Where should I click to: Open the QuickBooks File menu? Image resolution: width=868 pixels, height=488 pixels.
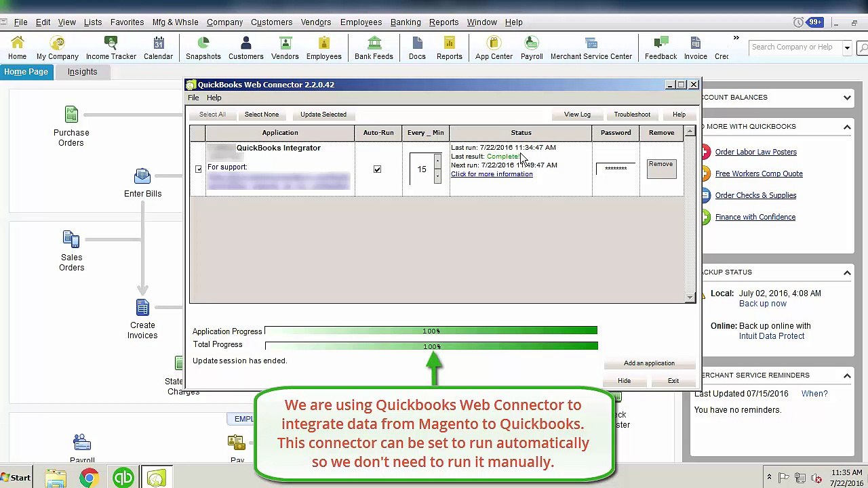[x=21, y=22]
